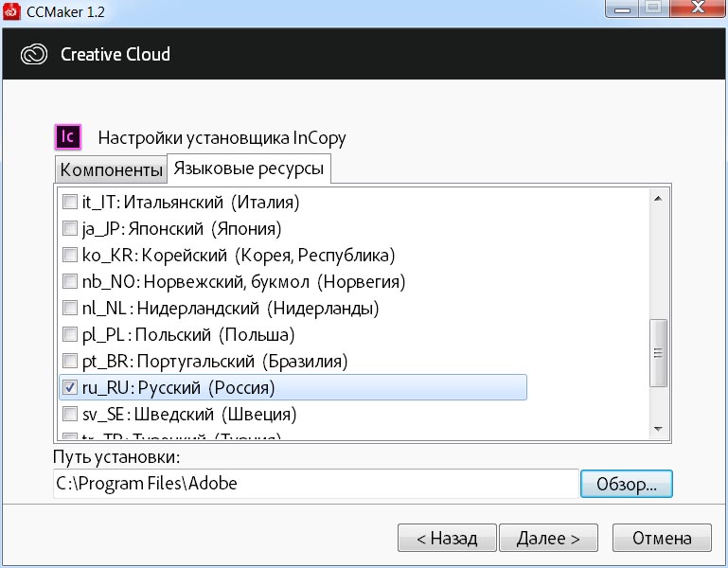Image resolution: width=728 pixels, height=568 pixels.
Task: Check the it_IT Italian language checkbox
Action: (x=70, y=202)
